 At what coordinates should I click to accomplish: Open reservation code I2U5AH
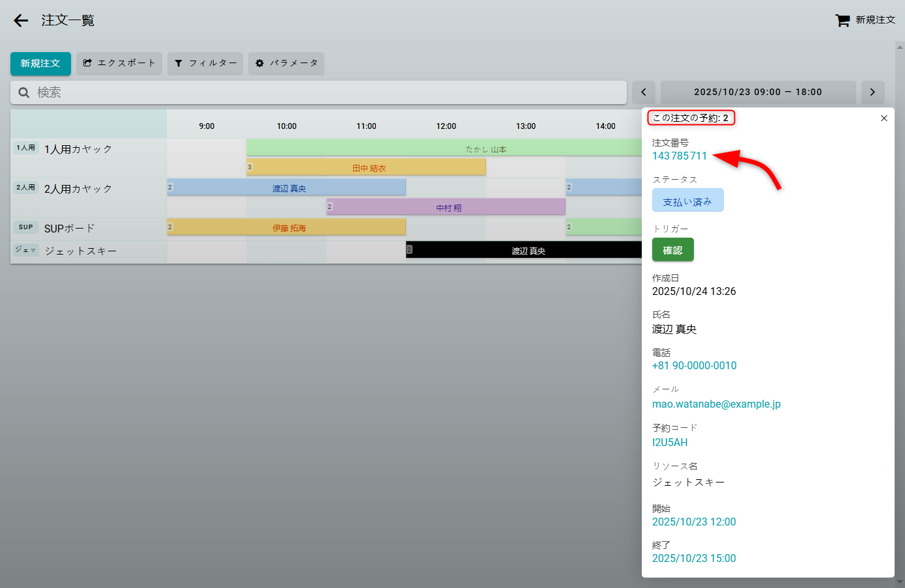[x=670, y=442]
